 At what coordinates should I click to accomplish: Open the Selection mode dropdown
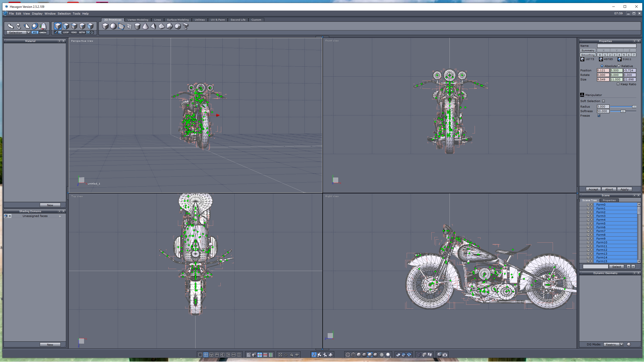(x=28, y=33)
